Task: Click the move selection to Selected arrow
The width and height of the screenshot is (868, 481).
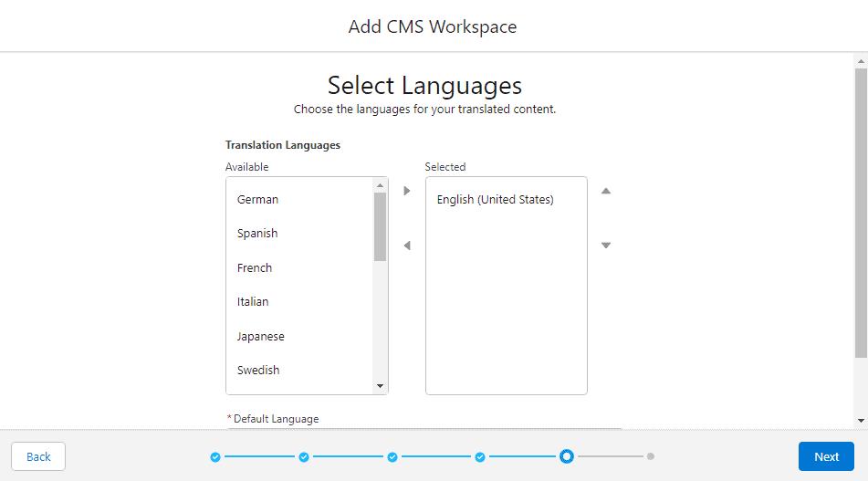Action: click(x=407, y=191)
